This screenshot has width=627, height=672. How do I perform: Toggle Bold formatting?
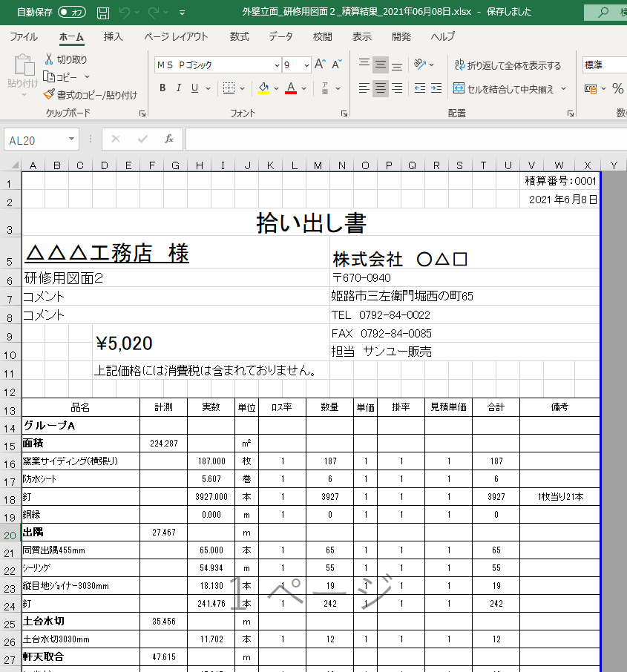point(163,88)
